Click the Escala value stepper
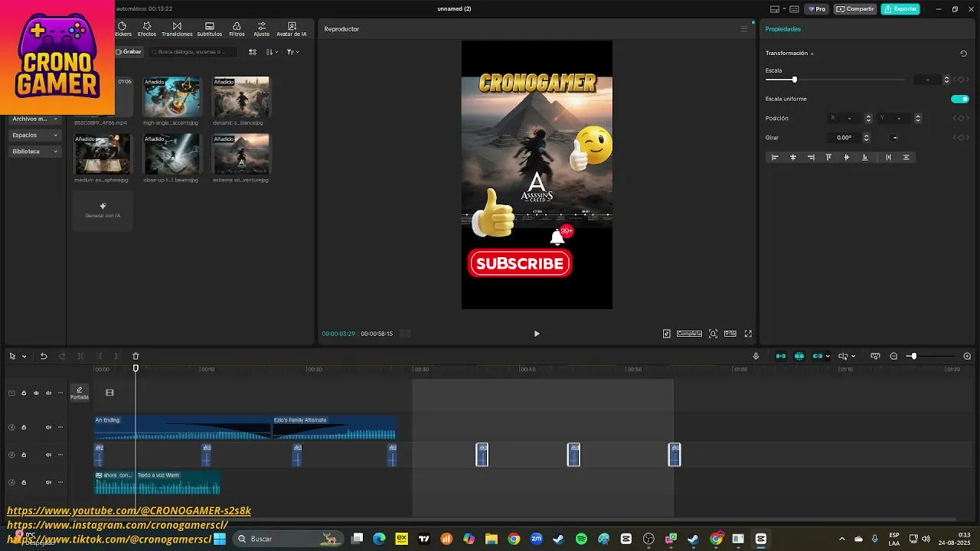The height and width of the screenshot is (551, 980). (x=946, y=80)
